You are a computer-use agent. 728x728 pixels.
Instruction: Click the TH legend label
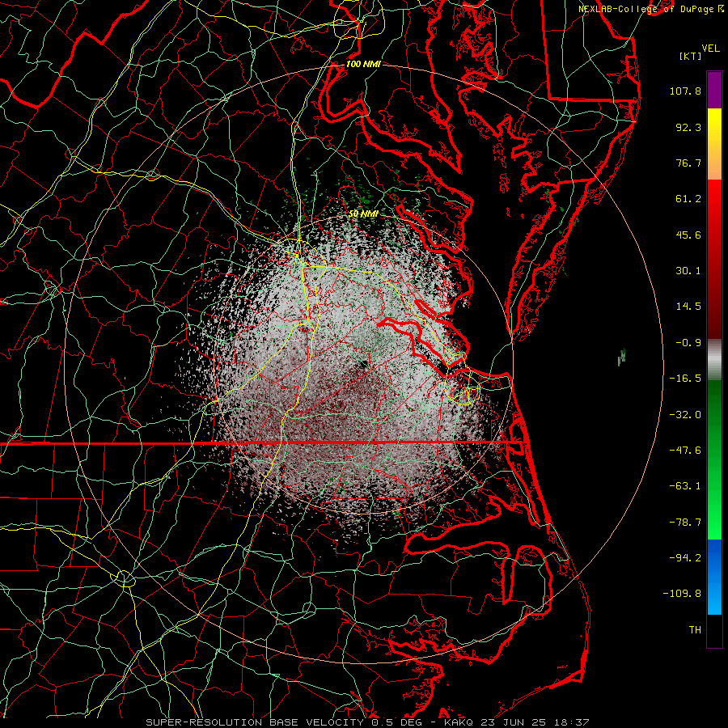point(695,630)
